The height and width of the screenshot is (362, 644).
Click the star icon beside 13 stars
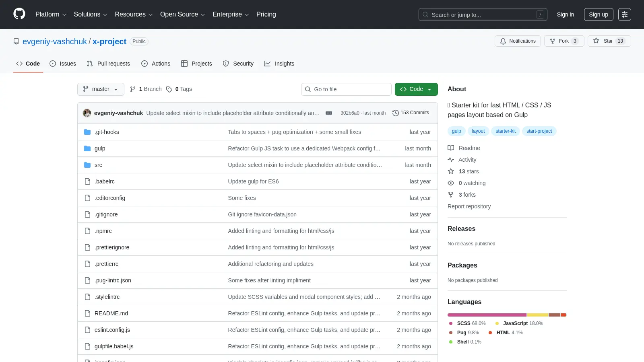point(451,171)
